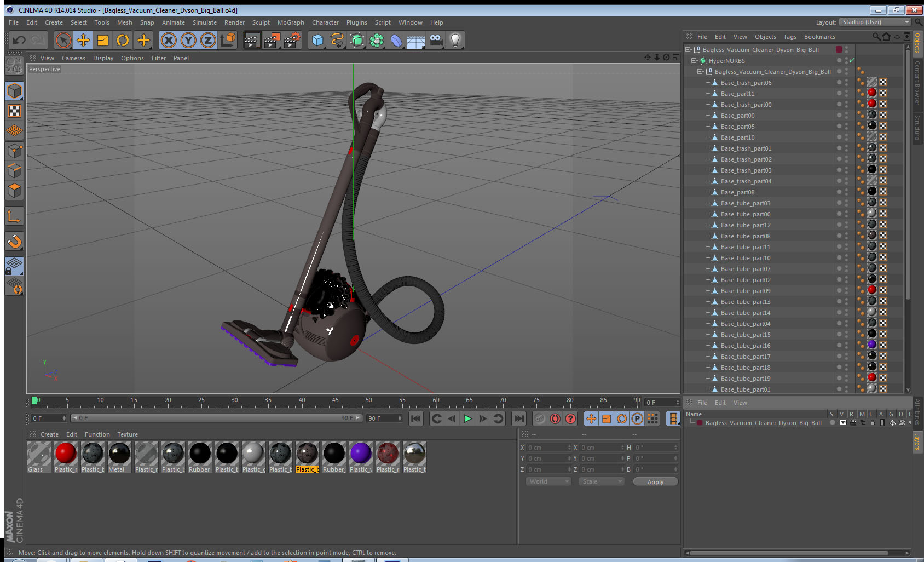Toggle layer visibility eye for Bagless_Vacuum_Cleaner layer
This screenshot has width=924, height=562.
(x=843, y=422)
